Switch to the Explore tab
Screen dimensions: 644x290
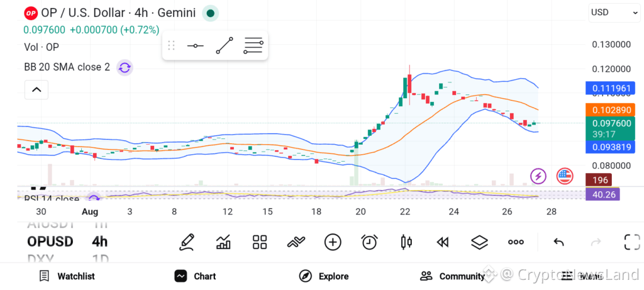point(324,276)
